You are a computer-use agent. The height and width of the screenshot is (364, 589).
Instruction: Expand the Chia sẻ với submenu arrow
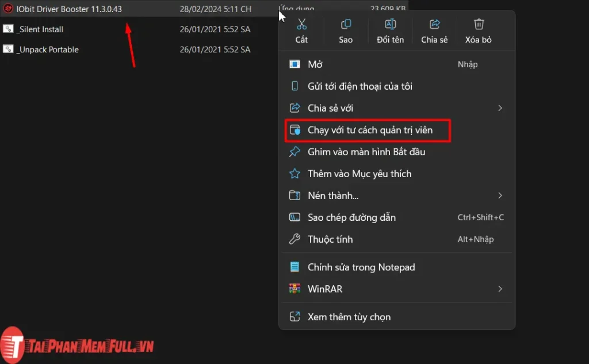point(500,108)
